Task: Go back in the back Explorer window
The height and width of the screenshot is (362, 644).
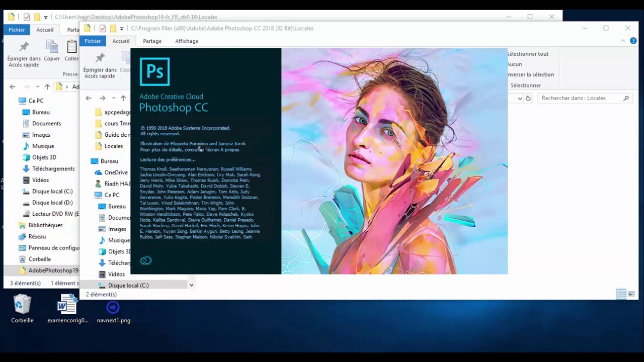Action: 13,86
